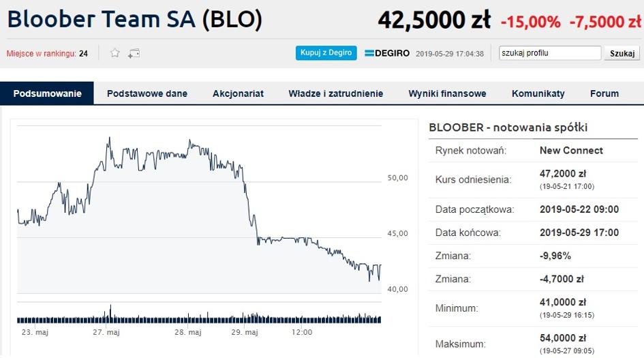Click the star favorite icon
This screenshot has height=358, width=644.
point(115,53)
